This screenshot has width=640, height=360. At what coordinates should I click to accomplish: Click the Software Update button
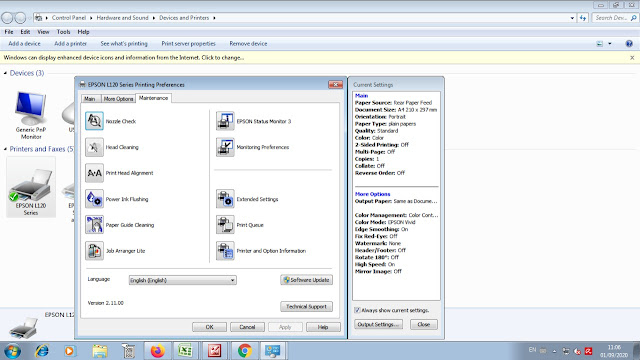click(x=307, y=280)
